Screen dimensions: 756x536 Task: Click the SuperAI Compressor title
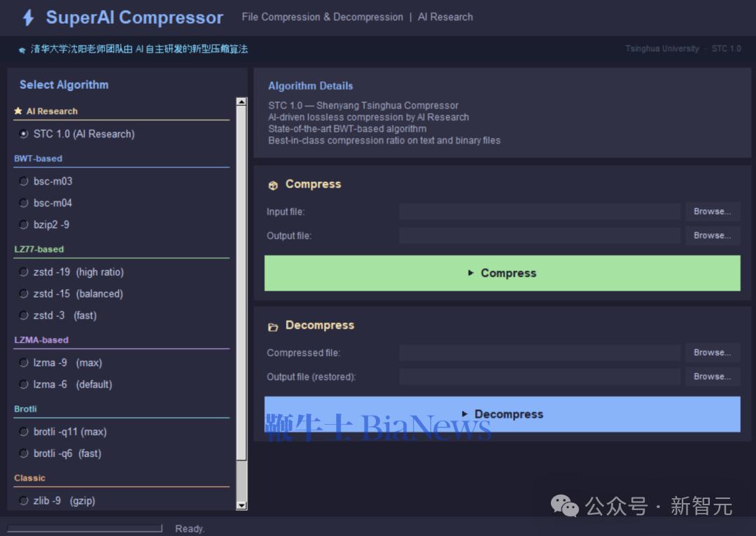point(134,17)
